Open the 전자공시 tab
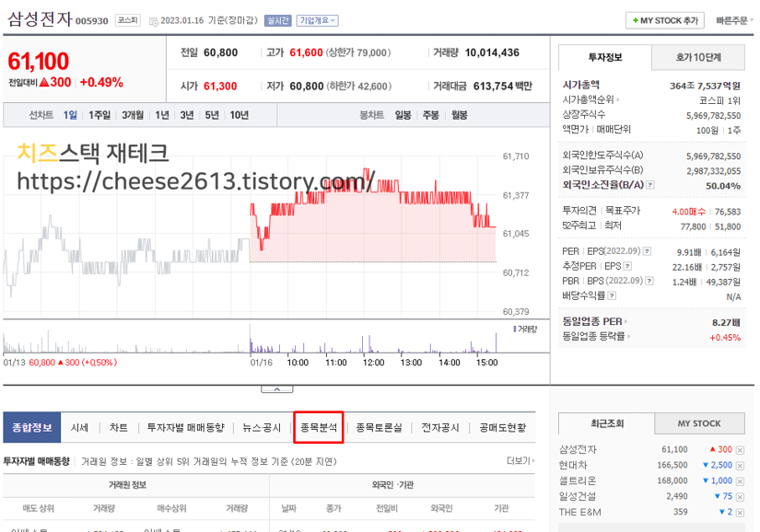760x532 pixels. (439, 427)
